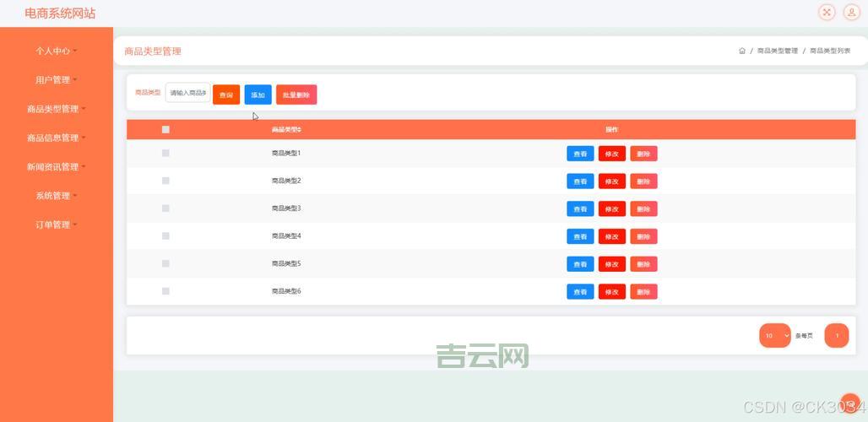Toggle the select-all checkbox in table header

pyautogui.click(x=165, y=130)
